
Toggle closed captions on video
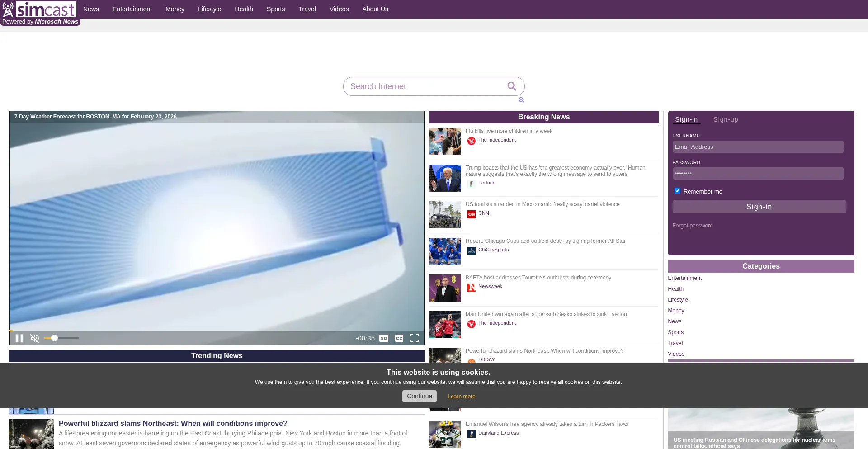(399, 338)
